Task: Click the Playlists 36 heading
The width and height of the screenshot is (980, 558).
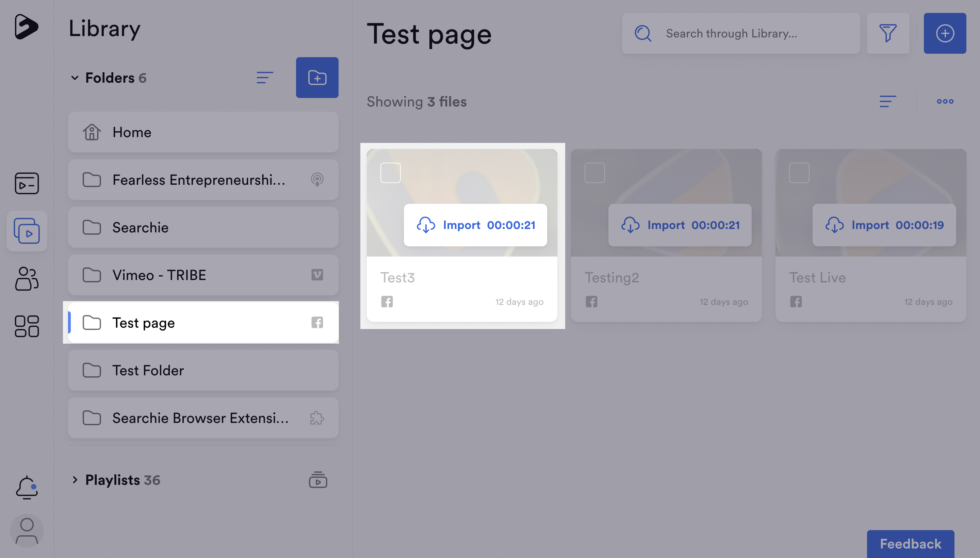Action: [x=122, y=480]
